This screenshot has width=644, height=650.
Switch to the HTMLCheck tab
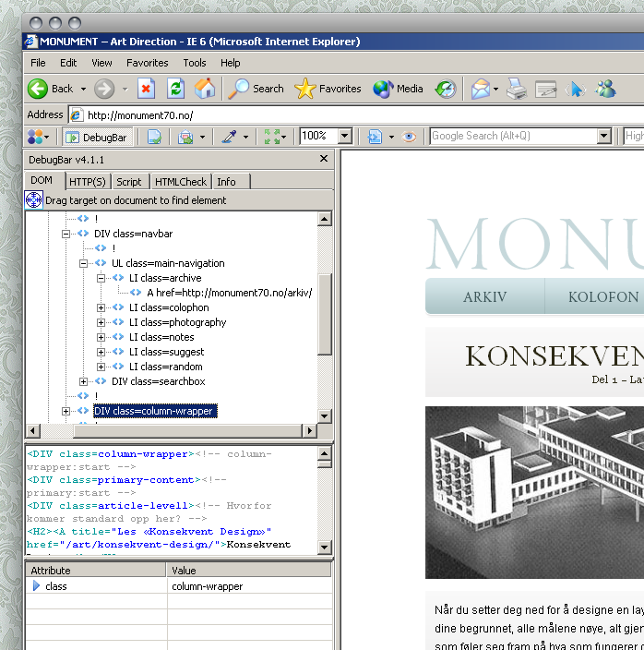click(x=181, y=182)
